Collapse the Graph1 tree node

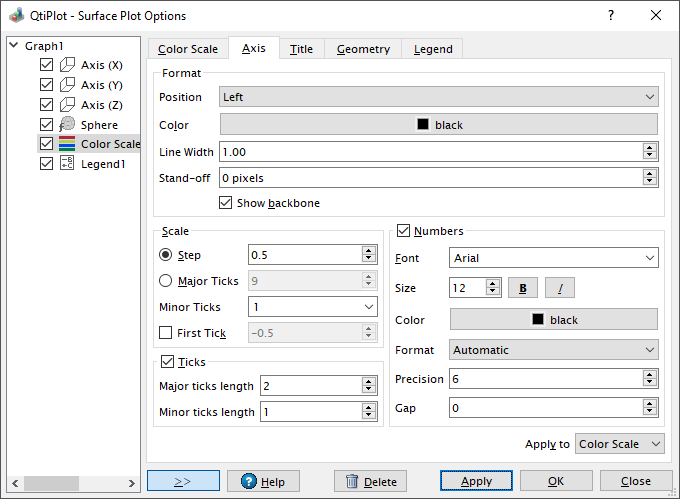click(x=13, y=46)
